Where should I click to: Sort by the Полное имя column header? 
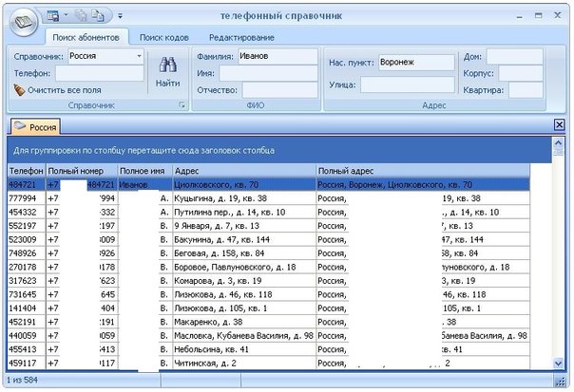[145, 171]
